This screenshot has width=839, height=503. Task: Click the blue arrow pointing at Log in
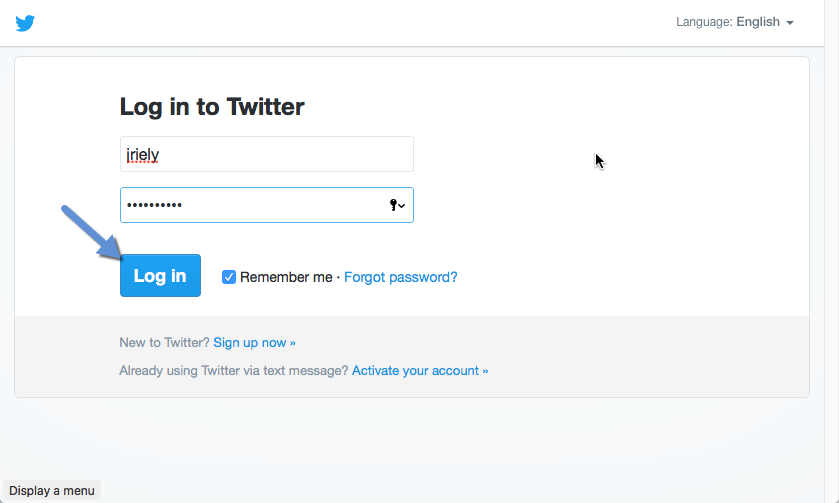click(92, 234)
